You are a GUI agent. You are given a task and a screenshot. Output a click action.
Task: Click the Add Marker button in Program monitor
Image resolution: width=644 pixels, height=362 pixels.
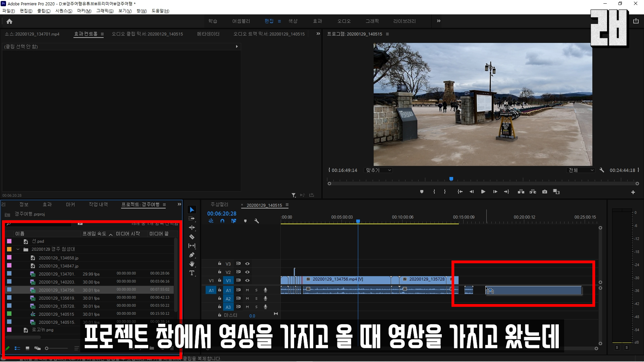(422, 192)
